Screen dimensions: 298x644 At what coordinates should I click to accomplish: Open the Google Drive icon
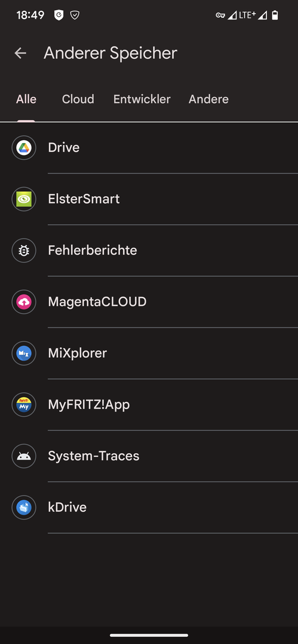coord(24,148)
